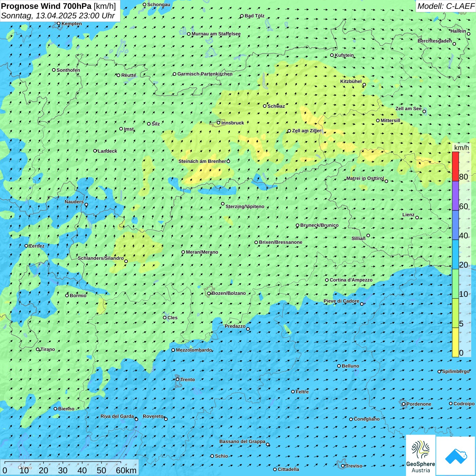Click the Garmisch-Partenkirchen marker
This screenshot has height=476, width=476.
pyautogui.click(x=174, y=74)
